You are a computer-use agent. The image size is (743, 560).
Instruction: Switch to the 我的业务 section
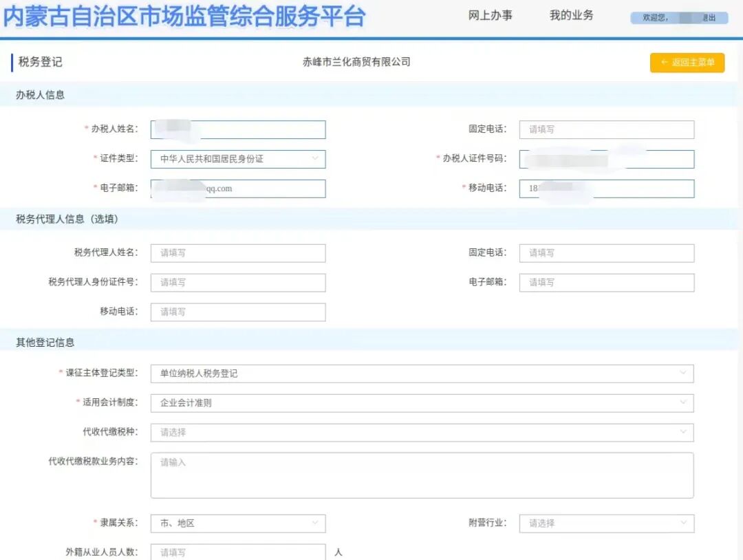(570, 17)
